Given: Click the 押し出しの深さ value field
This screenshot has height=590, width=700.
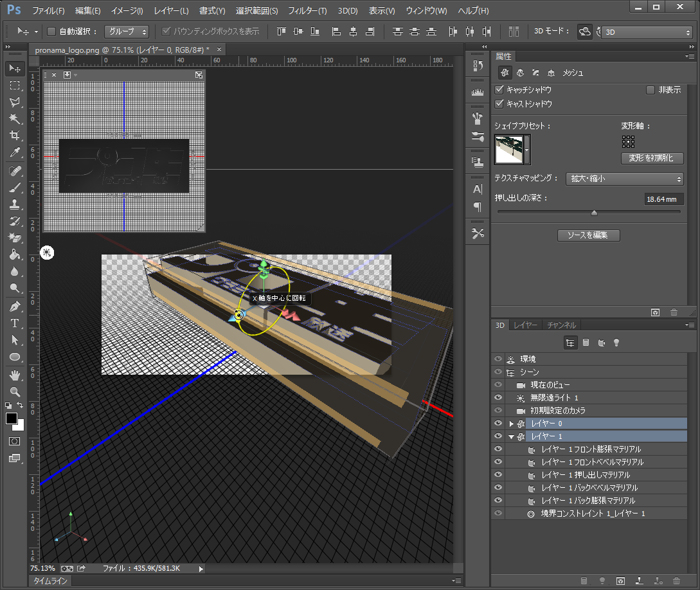Looking at the screenshot, I should 663,199.
